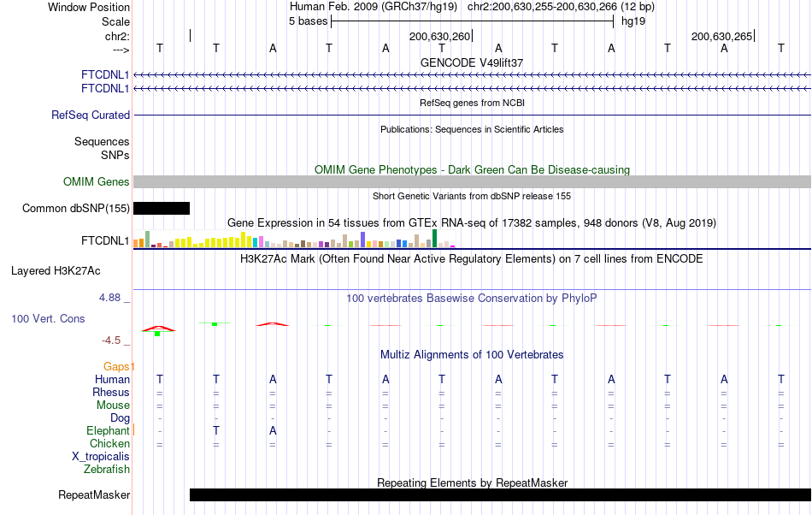Image resolution: width=812 pixels, height=515 pixels.
Task: Click Short Genetic Variants from dbSNP title
Action: (472, 196)
